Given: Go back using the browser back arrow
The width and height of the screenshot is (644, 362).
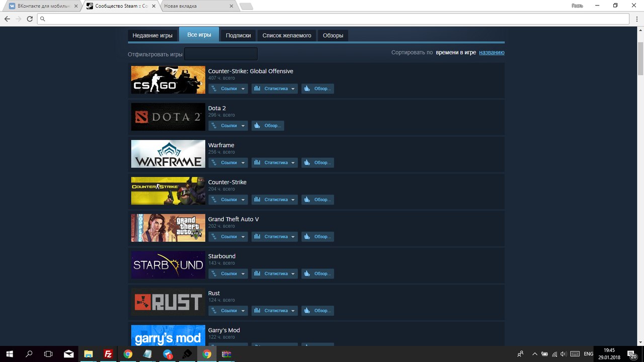Looking at the screenshot, I should tap(7, 19).
